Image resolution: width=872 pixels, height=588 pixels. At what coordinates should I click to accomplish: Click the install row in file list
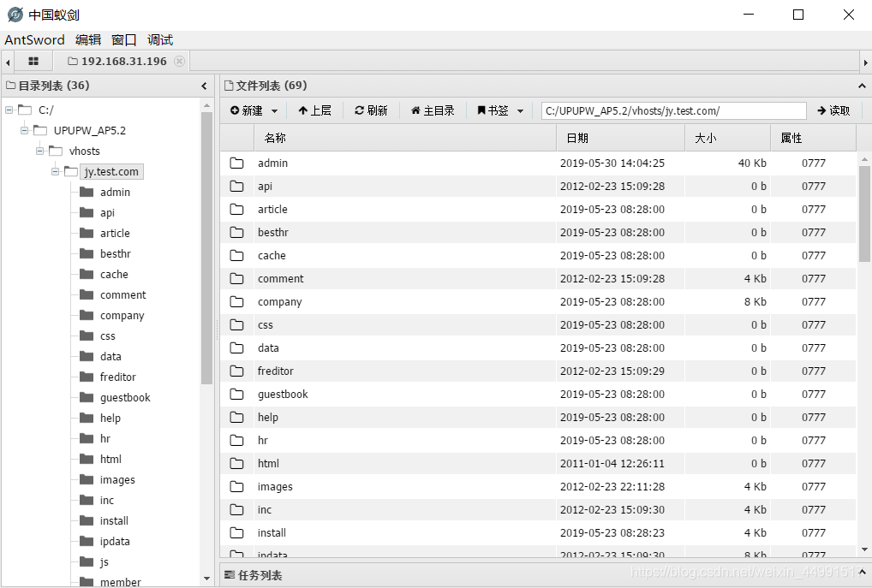point(538,533)
